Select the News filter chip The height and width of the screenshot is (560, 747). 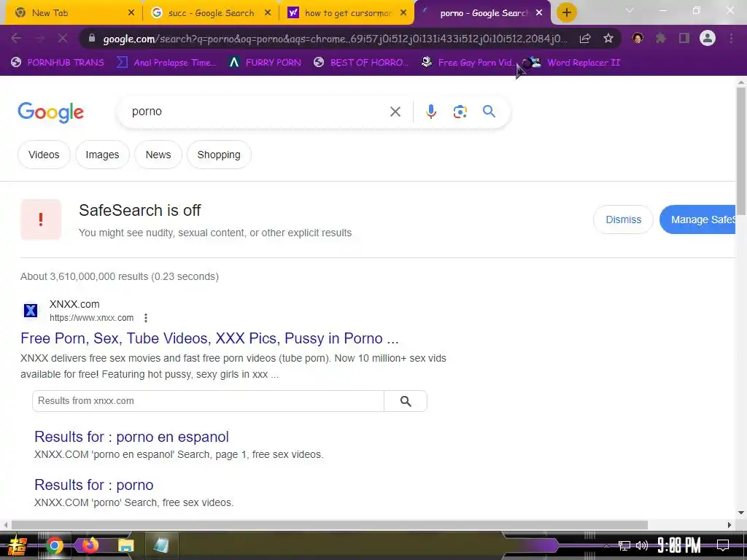pyautogui.click(x=158, y=155)
